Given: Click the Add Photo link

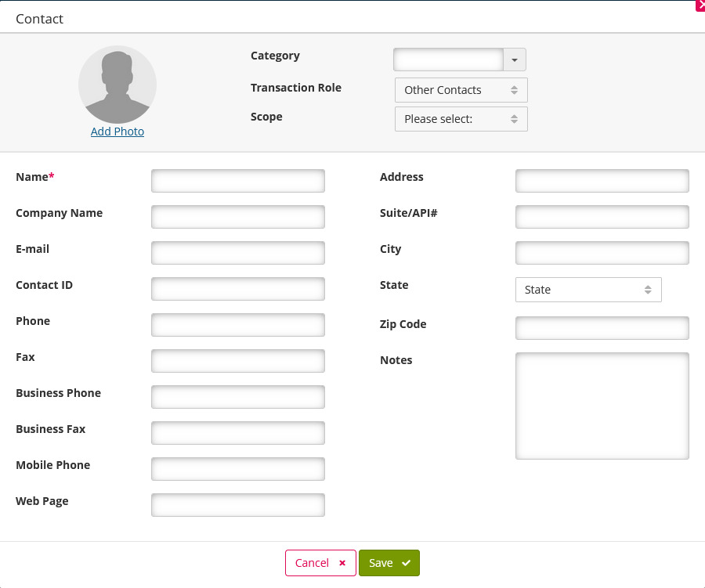Looking at the screenshot, I should click(117, 131).
